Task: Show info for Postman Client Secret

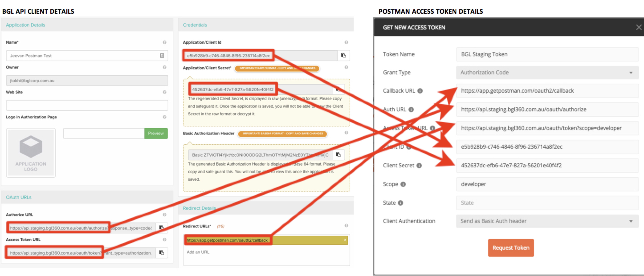Action: click(419, 166)
